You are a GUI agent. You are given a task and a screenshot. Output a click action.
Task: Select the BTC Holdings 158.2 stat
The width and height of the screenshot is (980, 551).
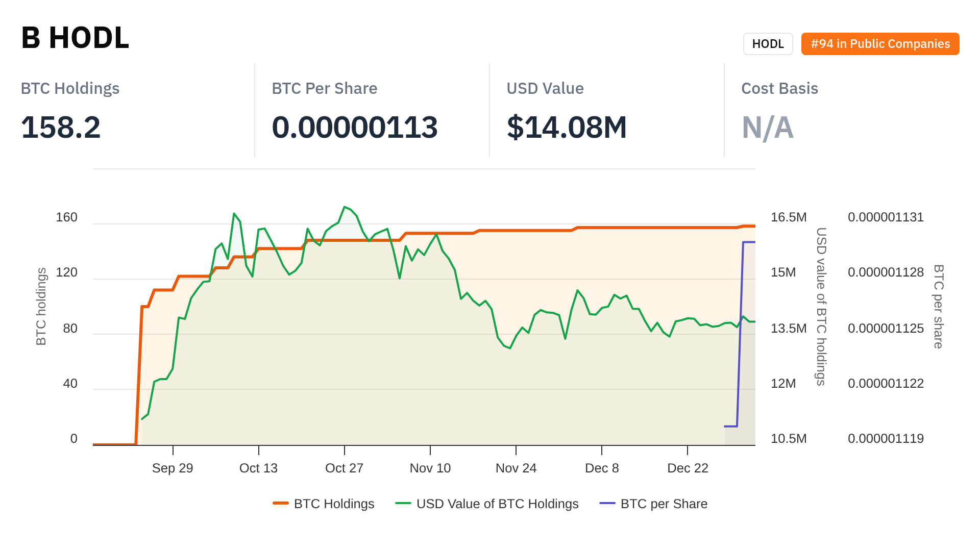point(61,127)
